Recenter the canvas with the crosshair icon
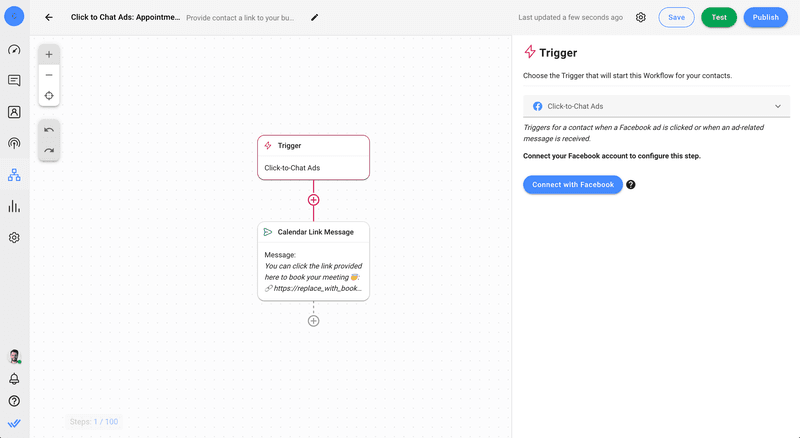 click(49, 95)
